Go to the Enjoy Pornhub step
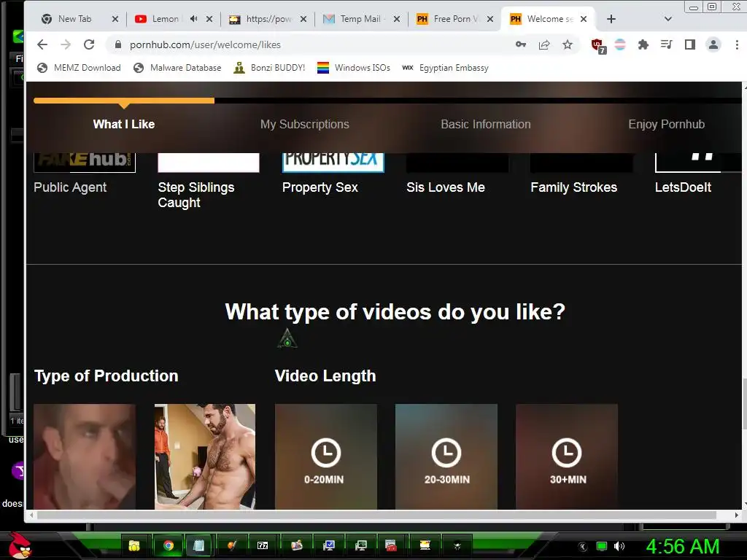Viewport: 747px width, 560px height. coord(666,124)
